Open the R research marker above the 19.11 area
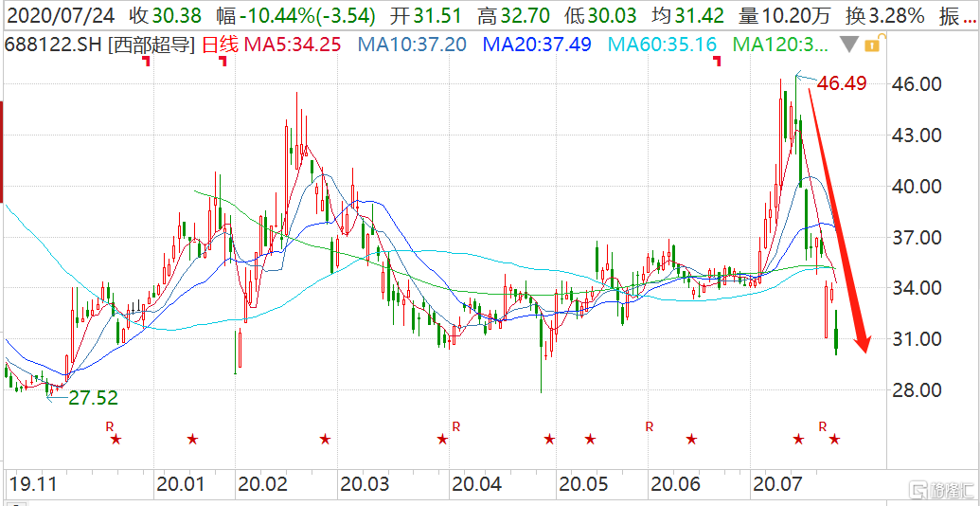The width and height of the screenshot is (980, 506). click(110, 426)
